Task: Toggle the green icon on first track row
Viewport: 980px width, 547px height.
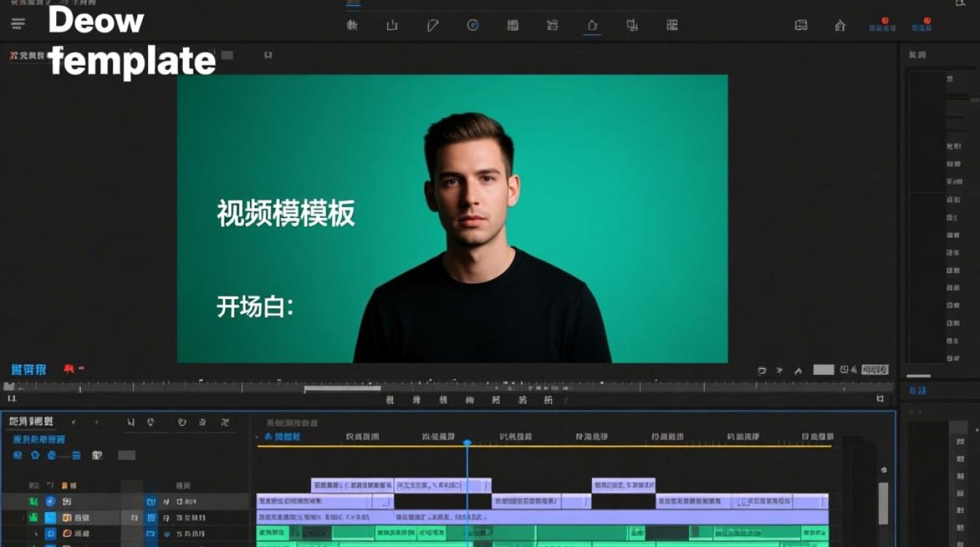Action: pyautogui.click(x=33, y=502)
